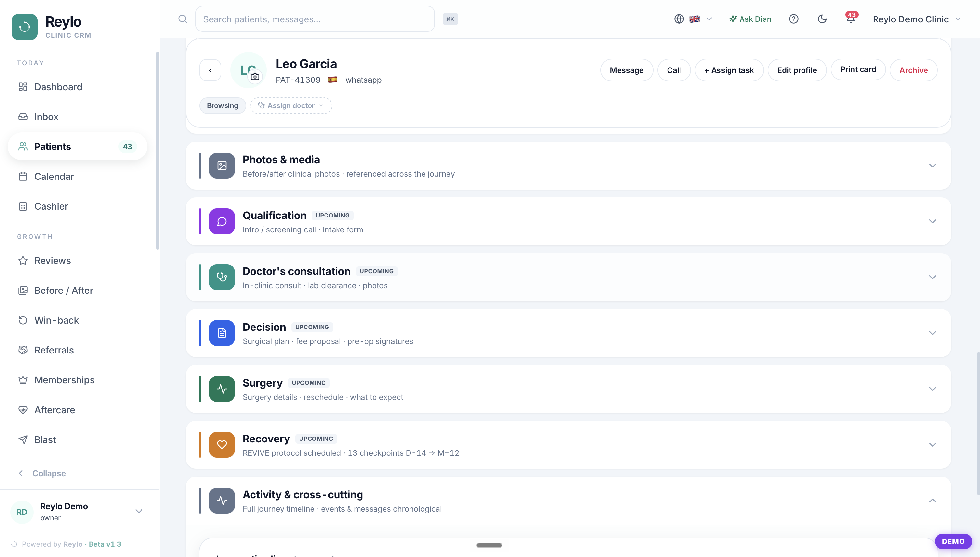This screenshot has height=557, width=980.
Task: Click the Doctor's consultation stethoscope icon
Action: (222, 277)
